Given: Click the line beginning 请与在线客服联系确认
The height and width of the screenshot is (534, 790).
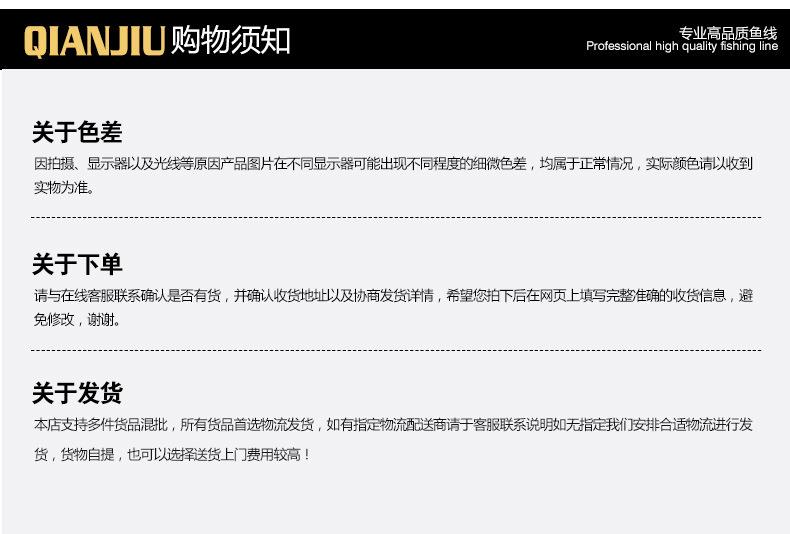Looking at the screenshot, I should click(x=393, y=295).
